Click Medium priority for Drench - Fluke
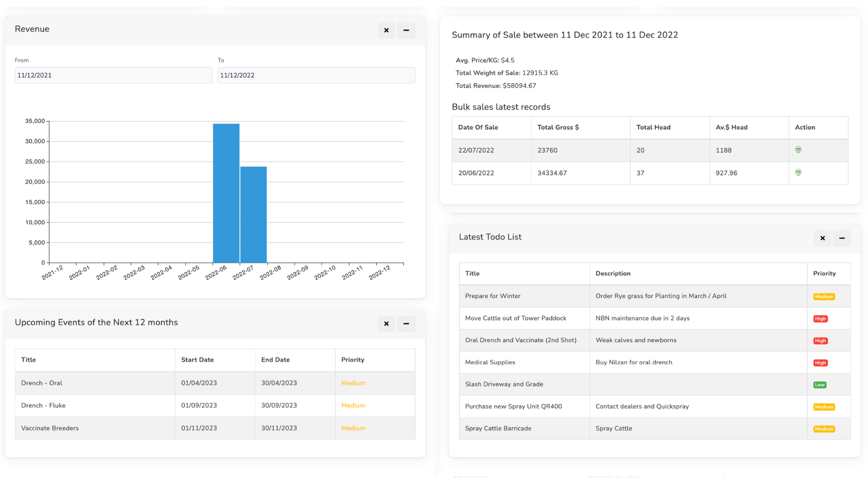868x482 pixels. (353, 405)
